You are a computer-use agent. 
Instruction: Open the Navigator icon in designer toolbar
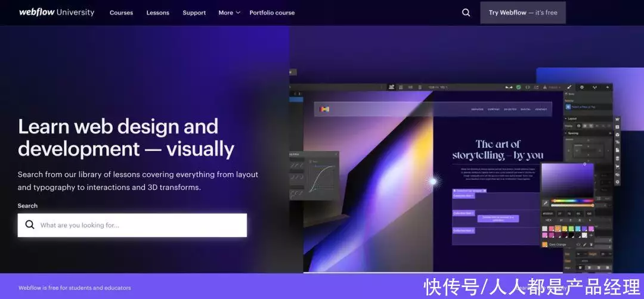point(617,142)
